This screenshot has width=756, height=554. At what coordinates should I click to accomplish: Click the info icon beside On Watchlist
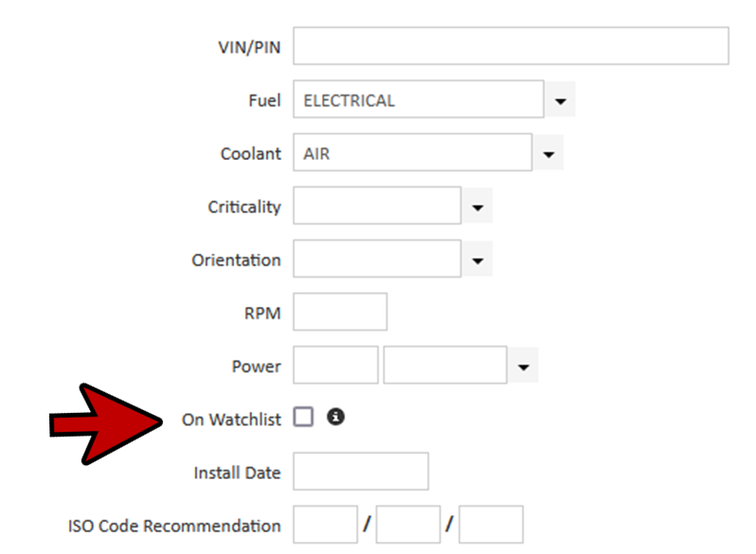pos(335,417)
